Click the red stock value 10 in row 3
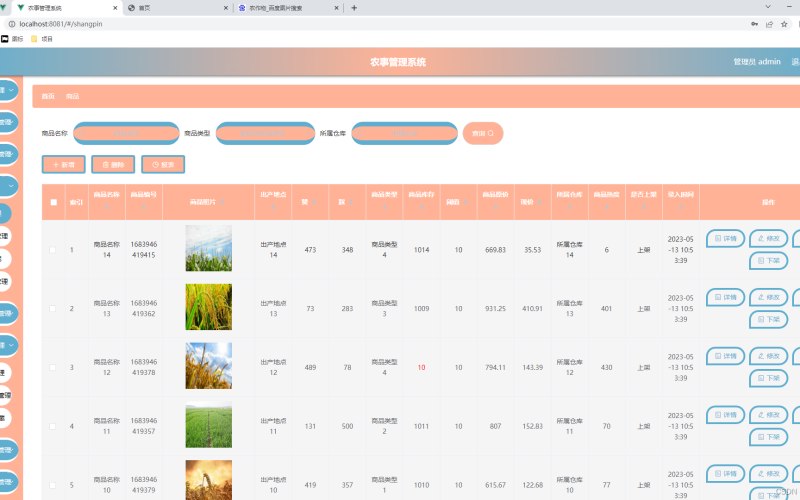The image size is (800, 500). pyautogui.click(x=421, y=367)
